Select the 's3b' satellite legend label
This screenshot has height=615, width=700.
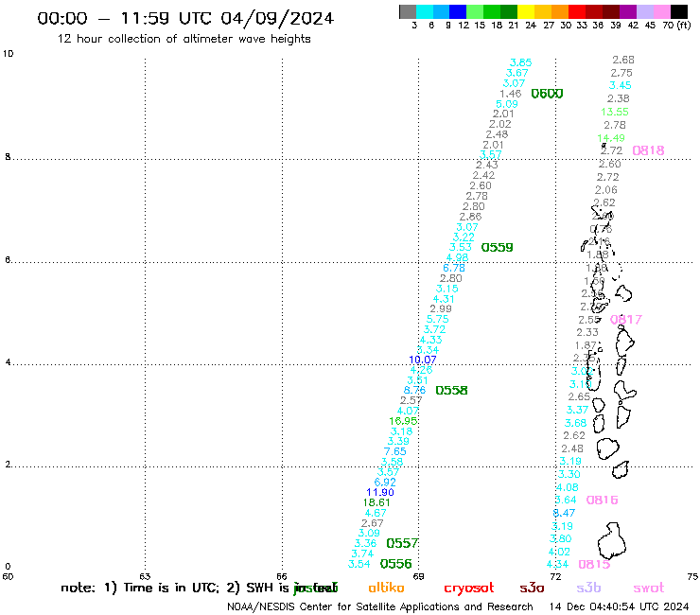pos(588,588)
